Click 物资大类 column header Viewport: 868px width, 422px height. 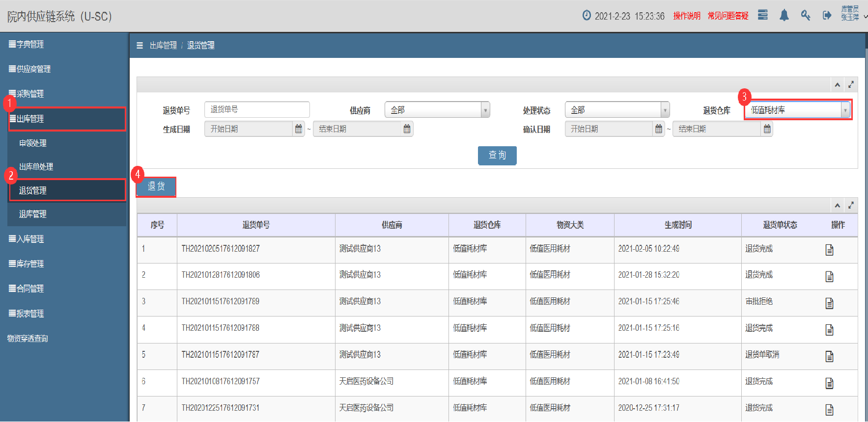click(x=570, y=225)
